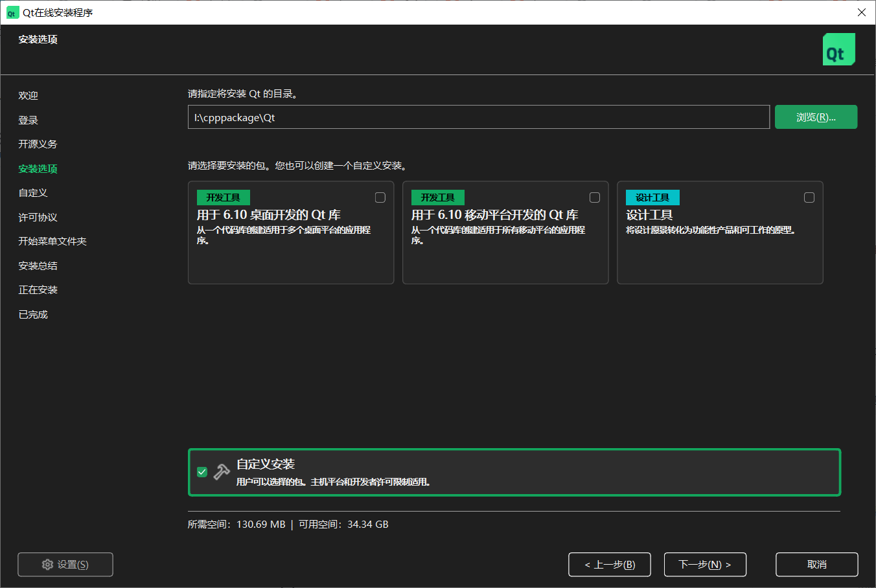The image size is (876, 588).
Task: Click the 请指定将安装 Qt 的目录 label
Action: 243,94
